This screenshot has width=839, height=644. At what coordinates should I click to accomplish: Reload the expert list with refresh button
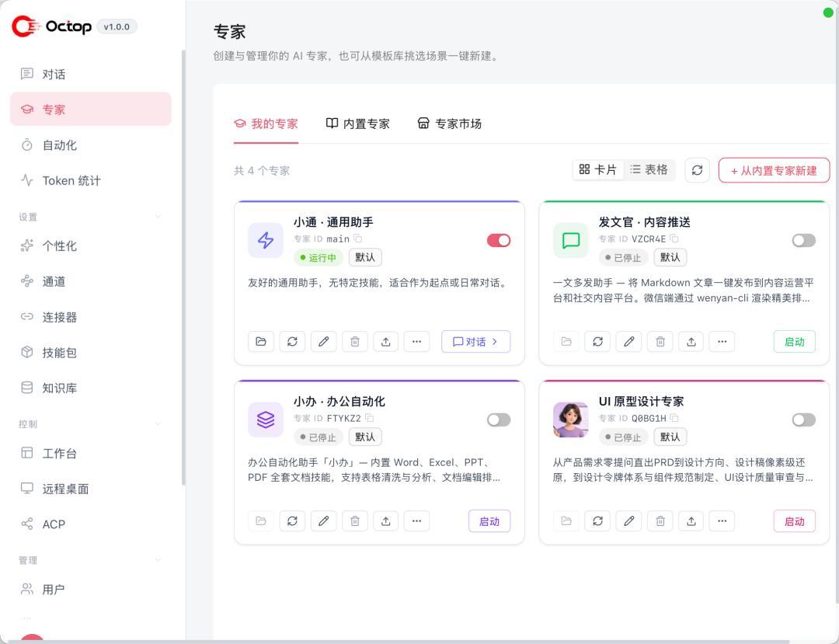(x=697, y=170)
